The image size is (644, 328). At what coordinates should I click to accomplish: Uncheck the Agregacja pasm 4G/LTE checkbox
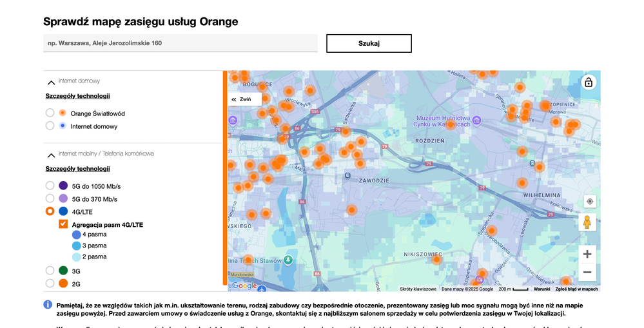coord(63,224)
